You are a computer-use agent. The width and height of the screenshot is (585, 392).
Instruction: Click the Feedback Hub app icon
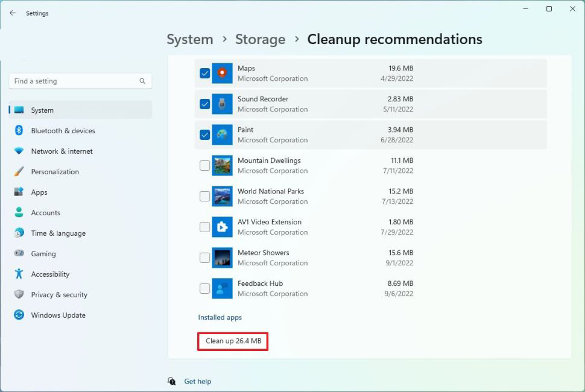pyautogui.click(x=222, y=289)
